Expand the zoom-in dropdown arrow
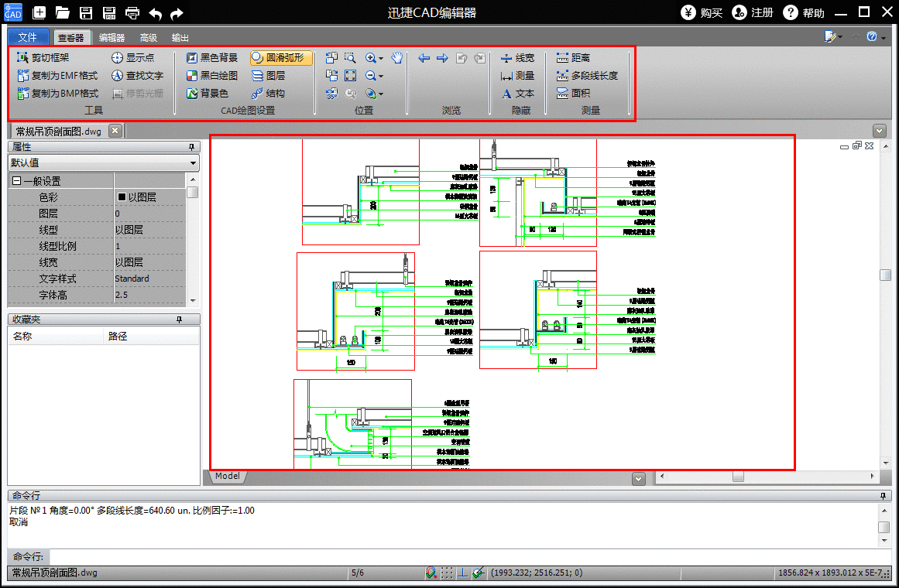This screenshot has height=588, width=899. pyautogui.click(x=381, y=58)
